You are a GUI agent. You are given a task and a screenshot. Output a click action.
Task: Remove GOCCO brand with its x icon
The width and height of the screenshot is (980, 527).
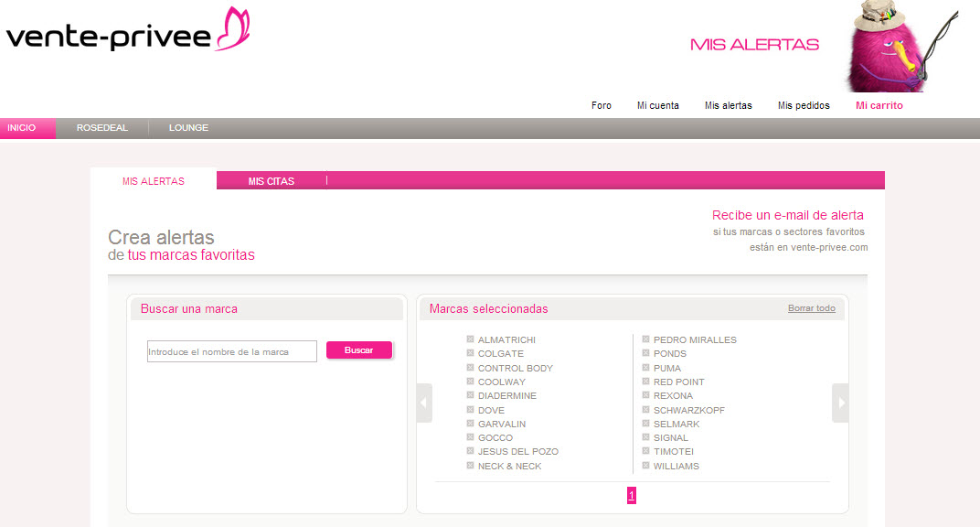click(470, 437)
